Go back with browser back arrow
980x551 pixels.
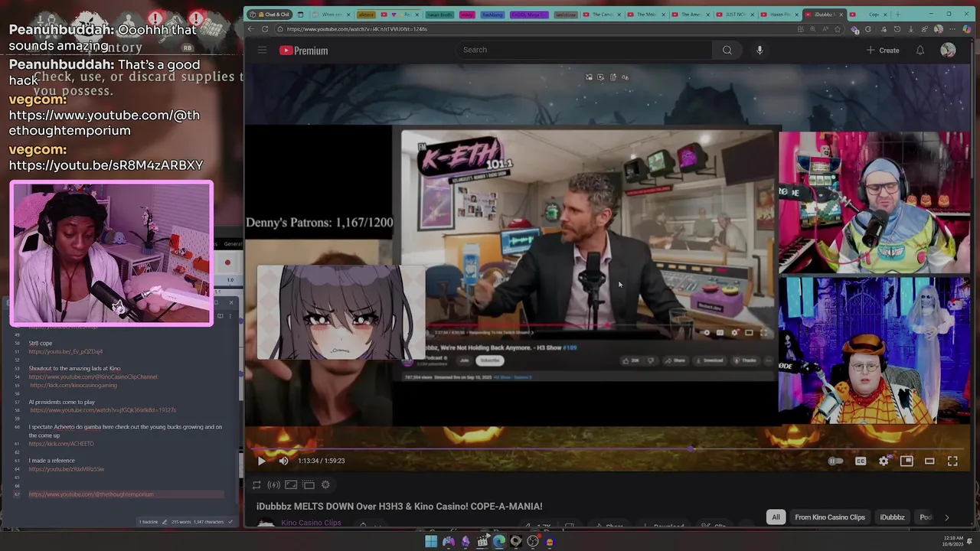click(x=250, y=29)
